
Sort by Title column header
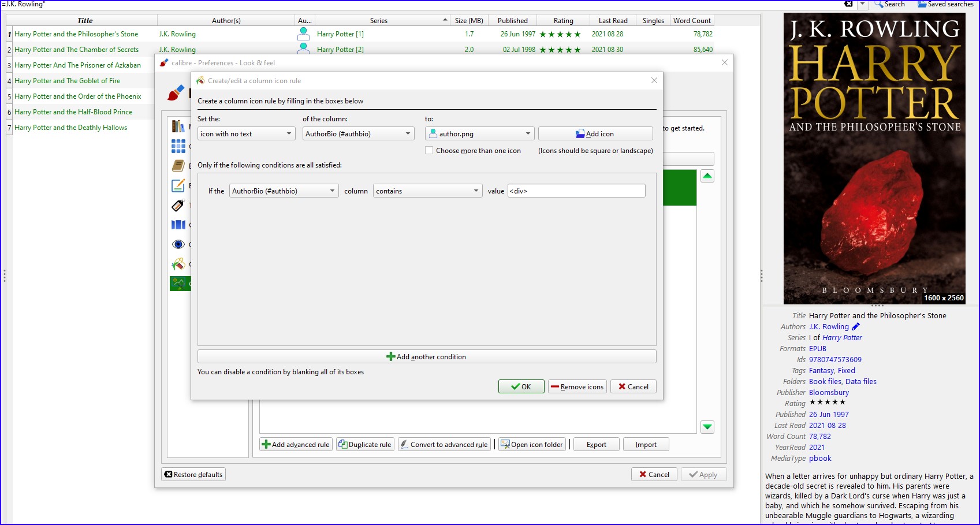(x=85, y=20)
